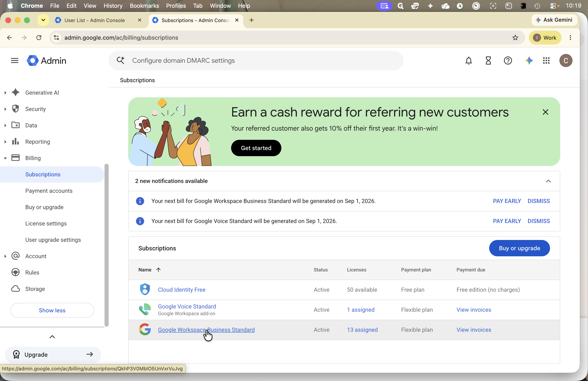
Task: Collapse the Billing section
Action: point(5,158)
